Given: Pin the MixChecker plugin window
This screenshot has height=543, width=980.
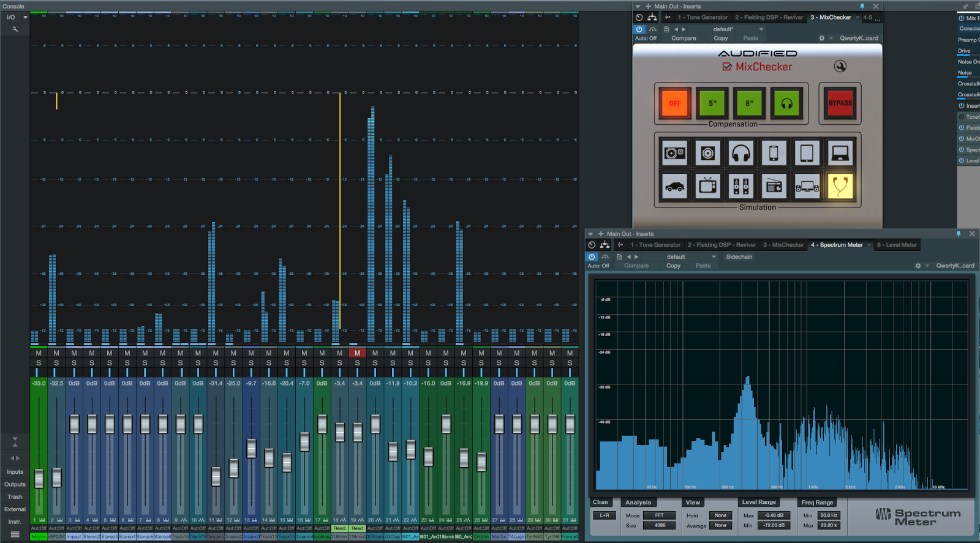Looking at the screenshot, I should pyautogui.click(x=862, y=6).
